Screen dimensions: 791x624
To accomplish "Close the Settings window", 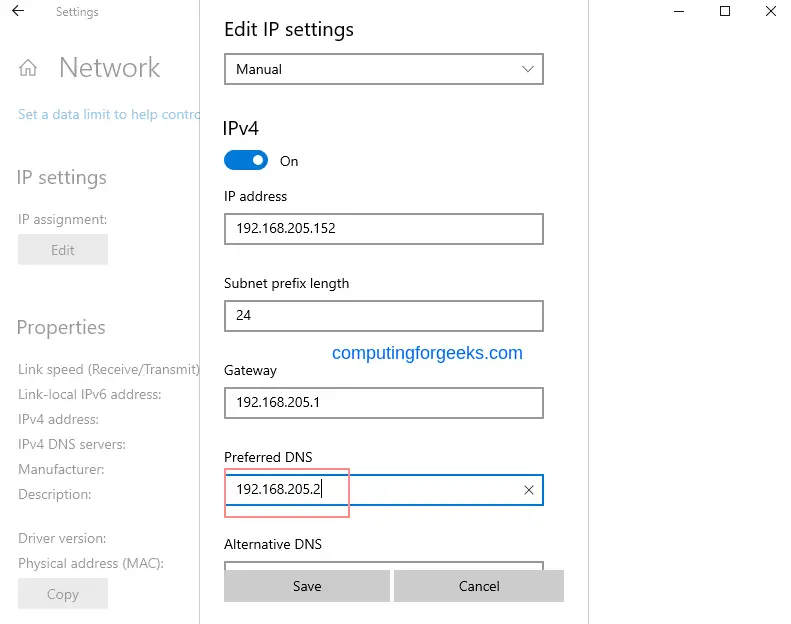I will [771, 11].
